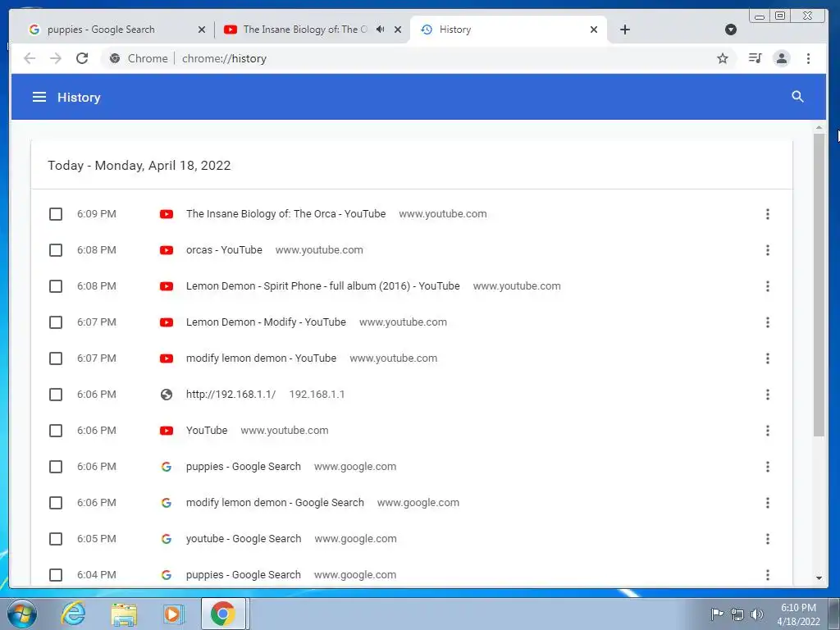Tick the Lemon Demon - Modify checkbox

tap(56, 322)
